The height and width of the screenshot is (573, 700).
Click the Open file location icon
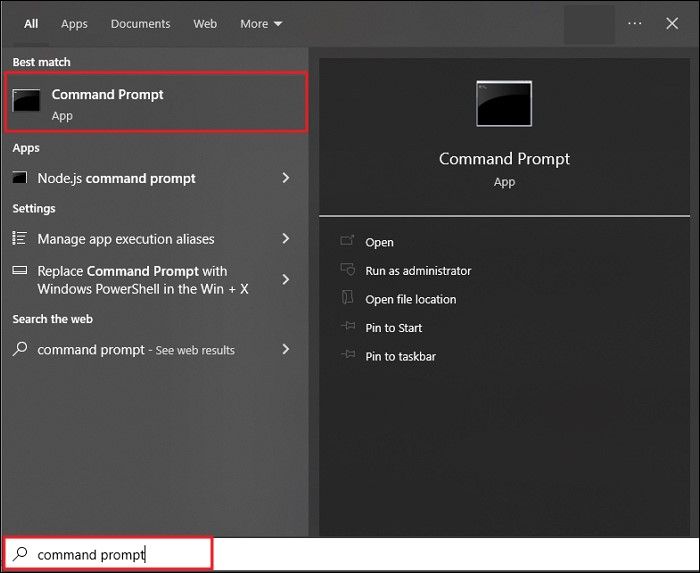[x=347, y=298]
